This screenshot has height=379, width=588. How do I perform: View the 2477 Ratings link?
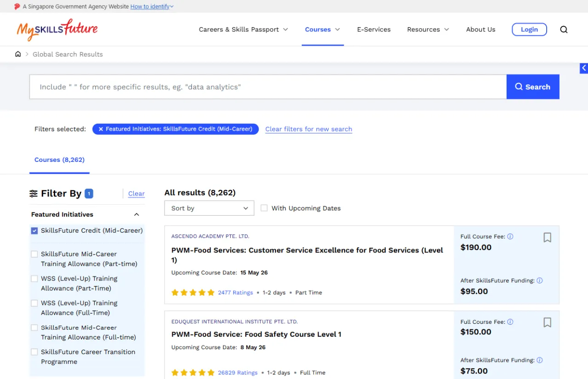point(236,293)
